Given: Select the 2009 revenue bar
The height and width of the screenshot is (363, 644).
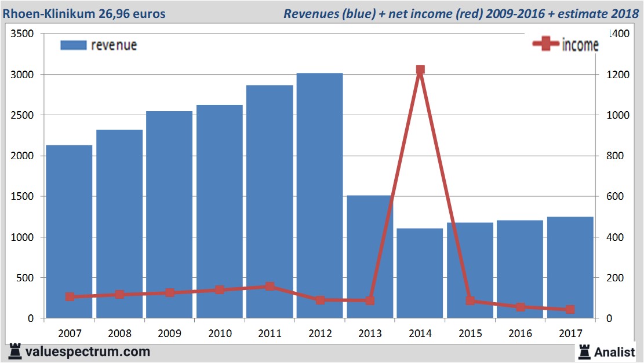Looking at the screenshot, I should tap(169, 215).
